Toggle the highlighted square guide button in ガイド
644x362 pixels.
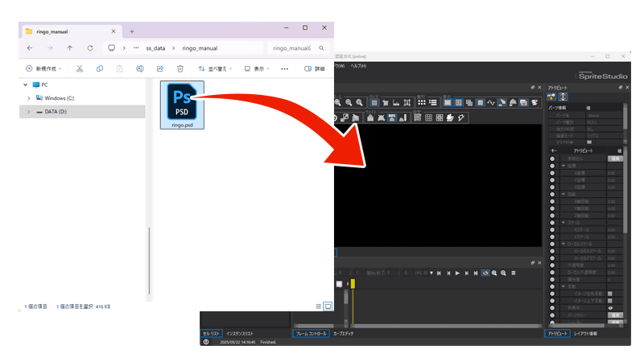tap(374, 103)
